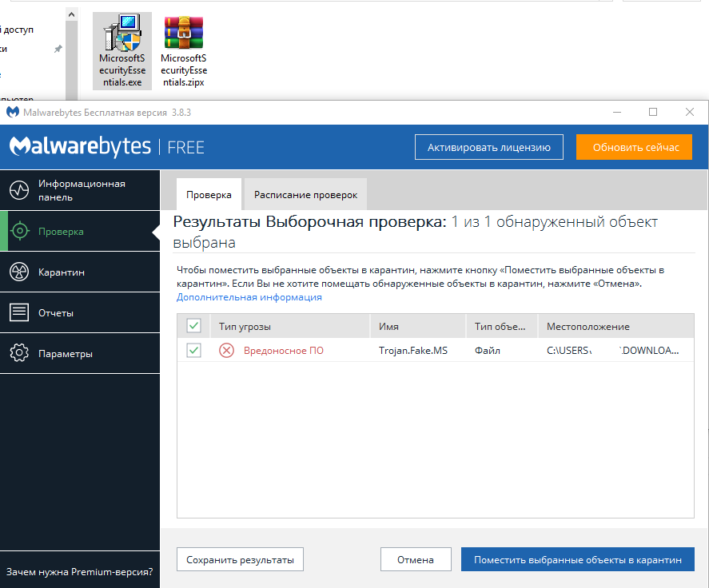The height and width of the screenshot is (588, 709).
Task: Click the pin icon in Explorer sidebar
Action: [x=58, y=49]
